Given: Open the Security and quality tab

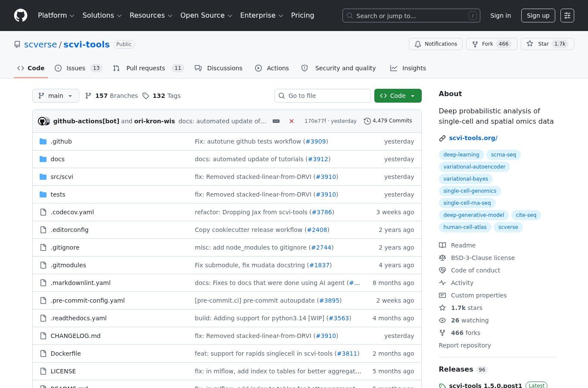Looking at the screenshot, I should click(x=339, y=68).
